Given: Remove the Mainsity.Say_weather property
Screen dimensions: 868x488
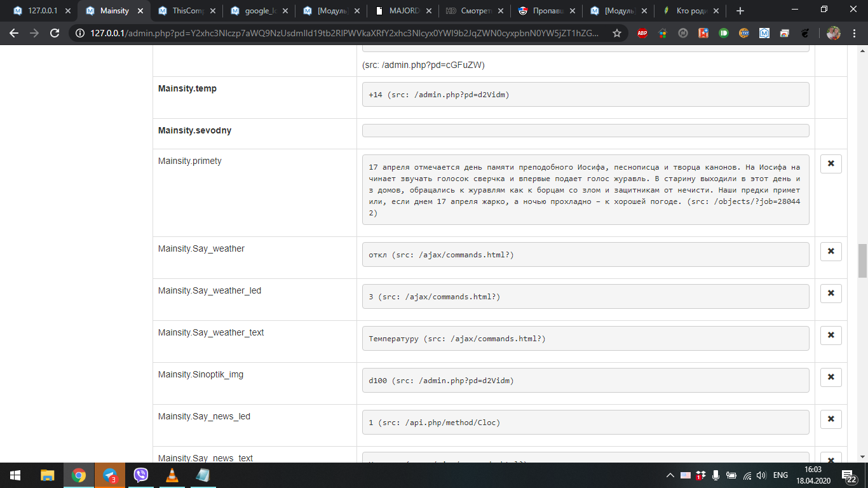Looking at the screenshot, I should click(x=831, y=252).
